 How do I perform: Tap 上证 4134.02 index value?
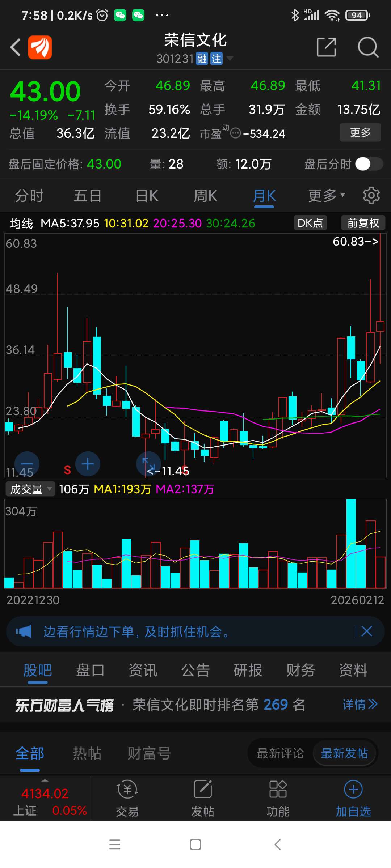(45, 793)
